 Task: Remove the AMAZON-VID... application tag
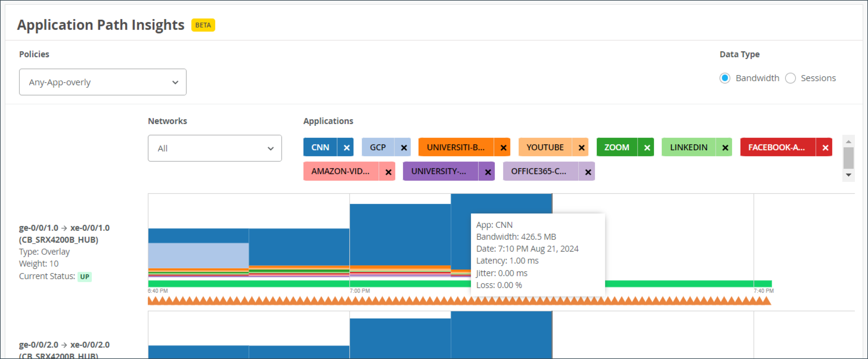(x=388, y=171)
